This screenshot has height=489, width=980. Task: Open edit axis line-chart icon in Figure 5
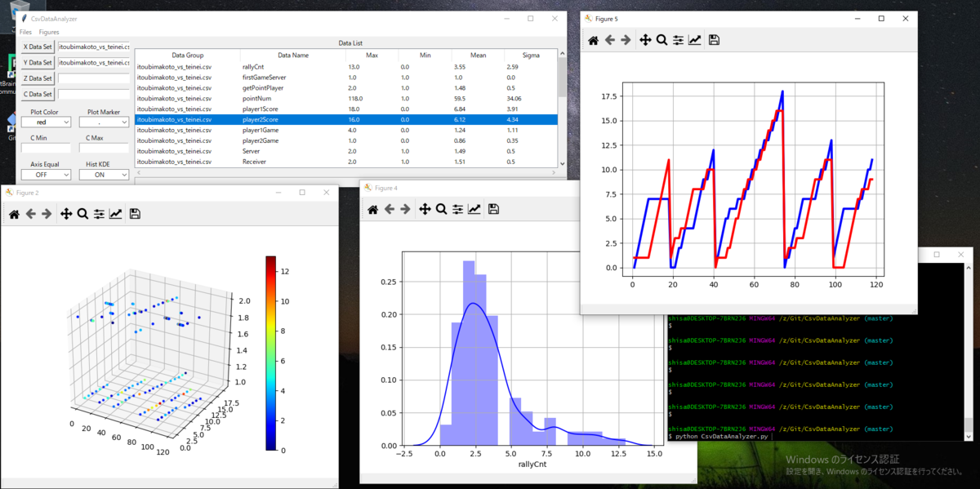(x=694, y=39)
